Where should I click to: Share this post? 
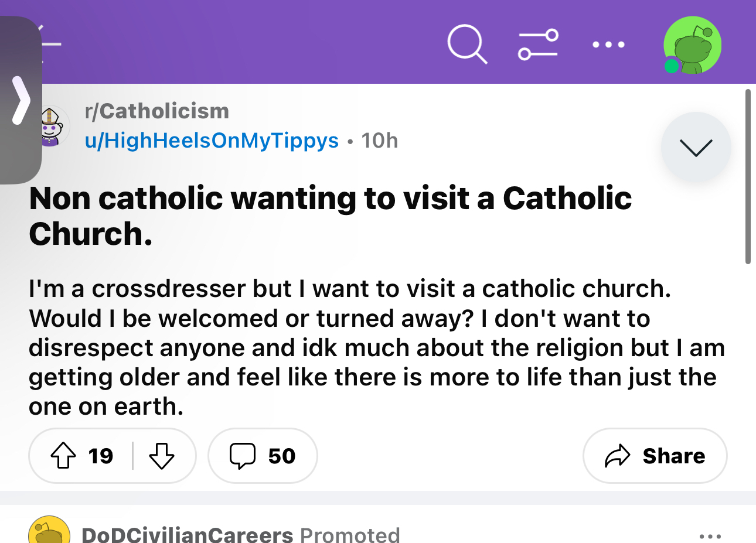pos(655,456)
